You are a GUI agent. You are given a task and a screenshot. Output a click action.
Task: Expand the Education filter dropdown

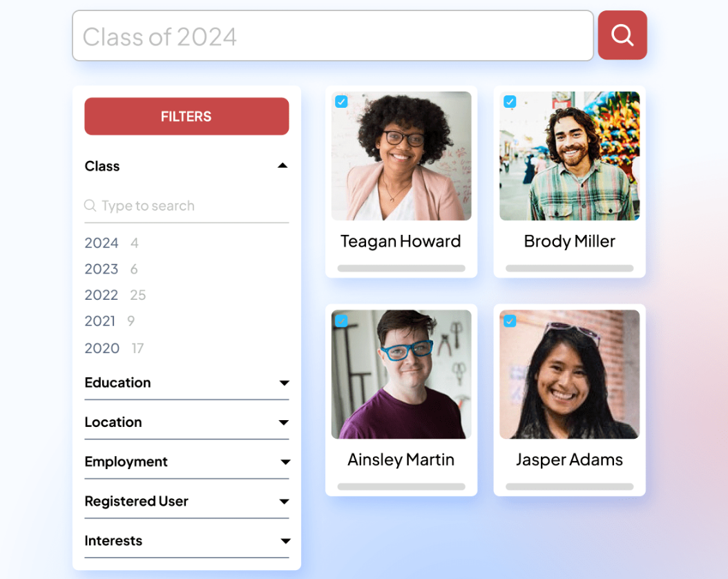click(x=284, y=383)
